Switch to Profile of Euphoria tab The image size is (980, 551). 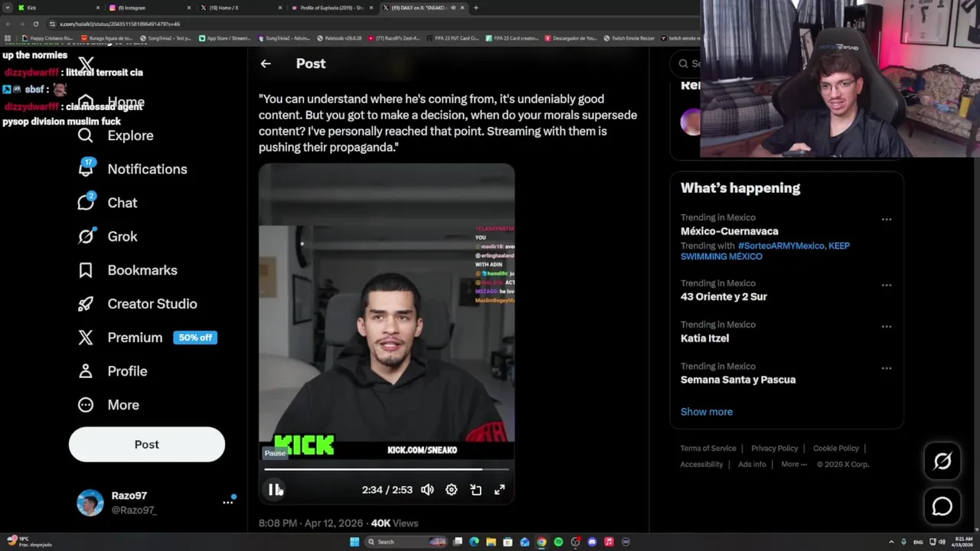(x=331, y=8)
